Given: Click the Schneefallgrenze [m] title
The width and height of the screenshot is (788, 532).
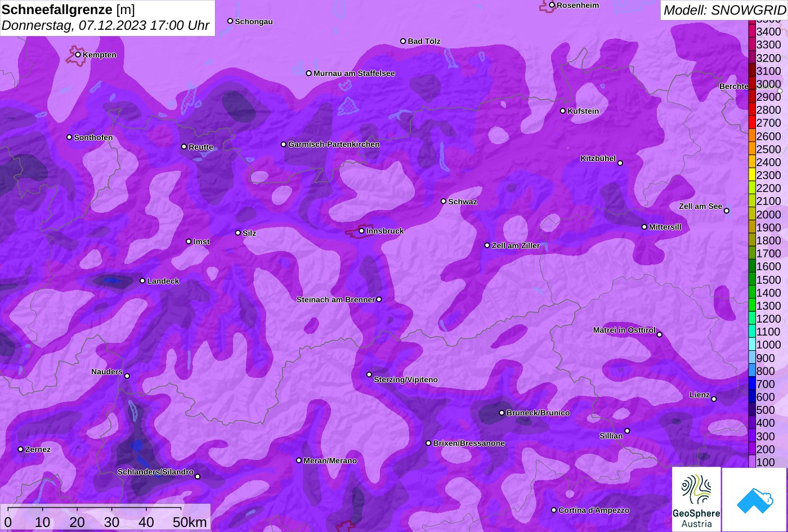Looking at the screenshot, I should point(68,10).
